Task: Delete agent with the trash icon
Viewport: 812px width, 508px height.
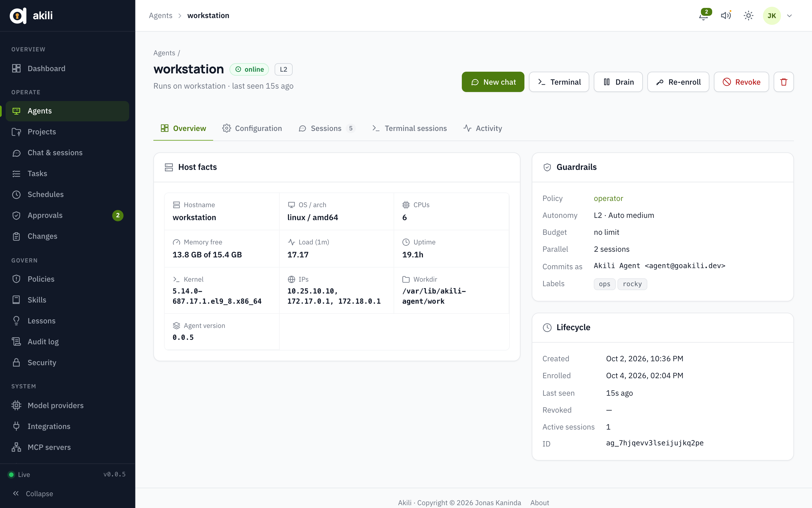Action: pyautogui.click(x=784, y=82)
